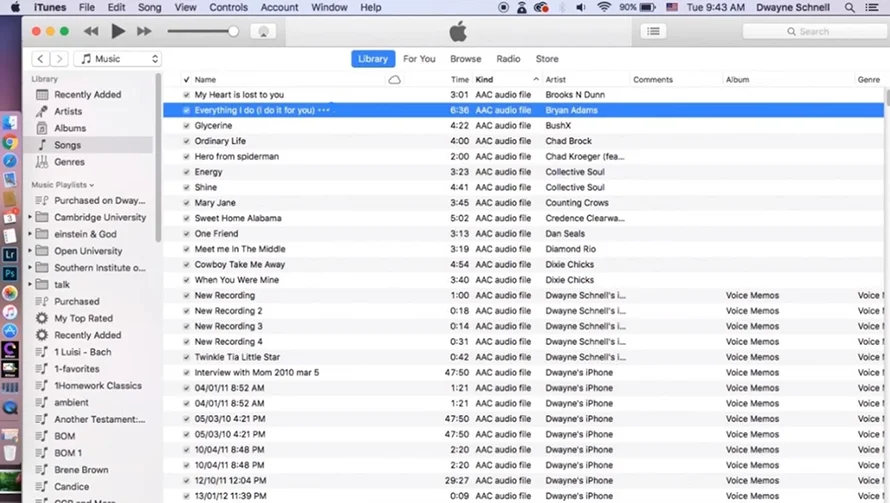Toggle checkbox for Energy

[x=186, y=172]
